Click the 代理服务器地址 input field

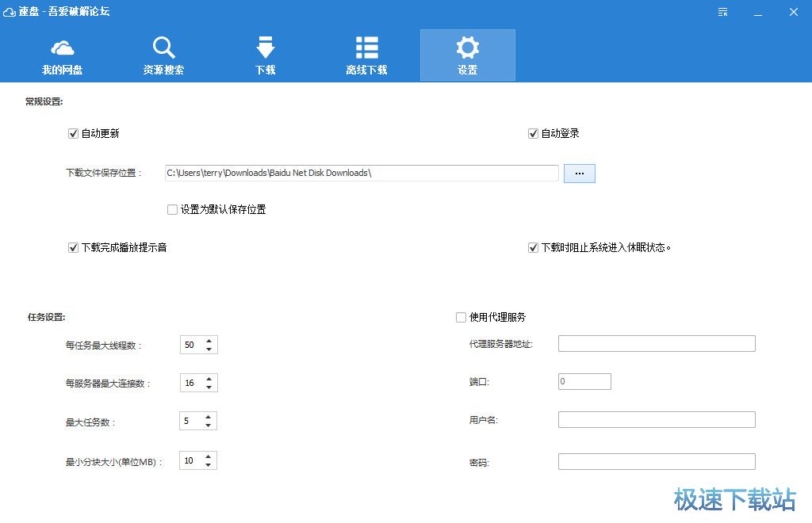pos(657,344)
